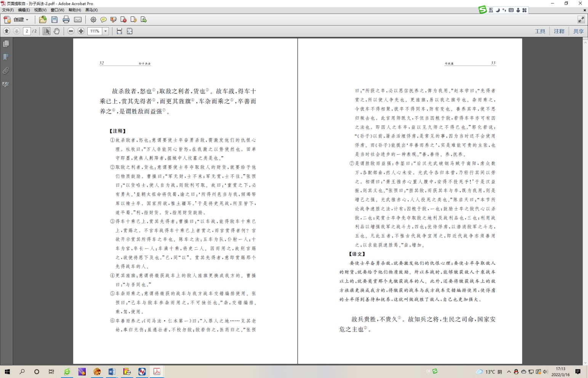
Task: Open the Word app on taskbar
Action: pos(112,372)
